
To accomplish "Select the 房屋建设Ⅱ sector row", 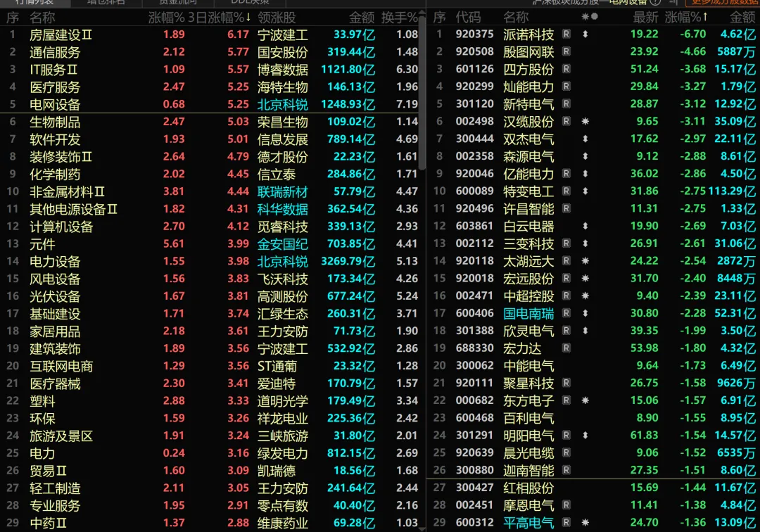I will (211, 34).
